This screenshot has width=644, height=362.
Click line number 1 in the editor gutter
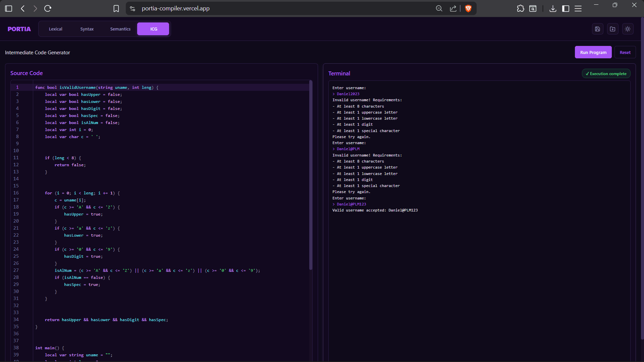tap(17, 87)
